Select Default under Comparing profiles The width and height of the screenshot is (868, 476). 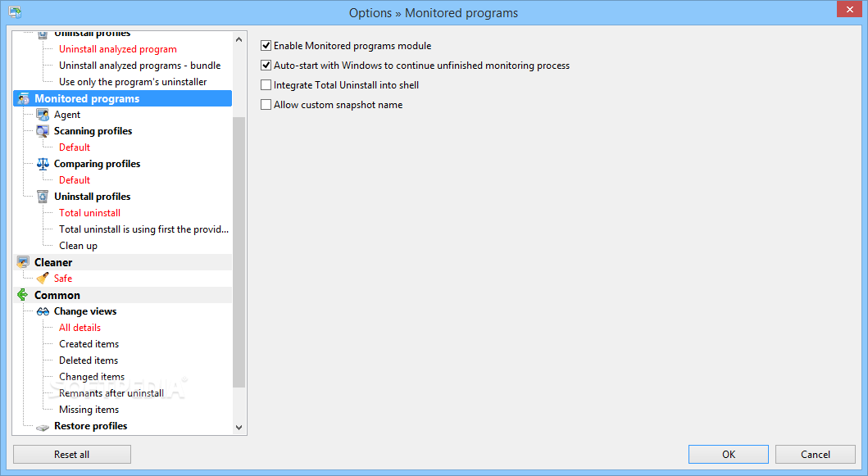coord(75,180)
